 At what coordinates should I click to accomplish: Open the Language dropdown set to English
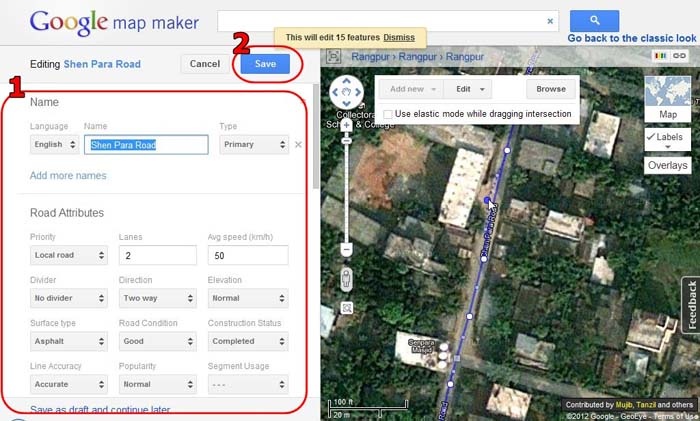[x=54, y=145]
